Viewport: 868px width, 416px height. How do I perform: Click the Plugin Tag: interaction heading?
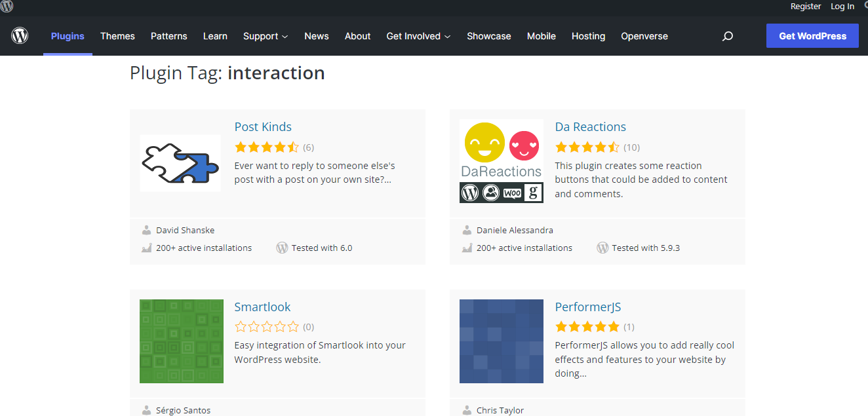coord(227,73)
